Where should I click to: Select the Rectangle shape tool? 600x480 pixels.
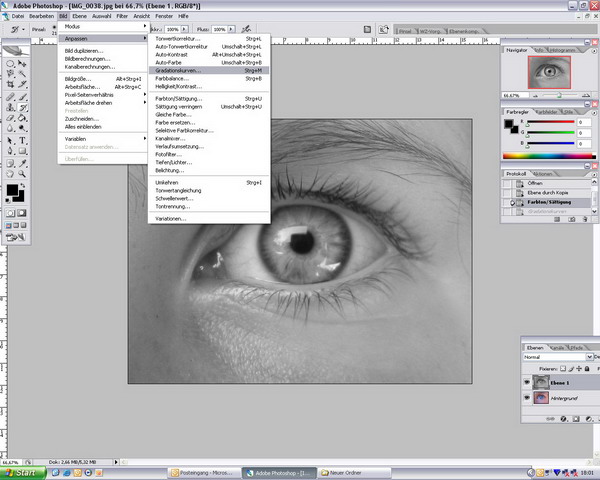point(22,151)
